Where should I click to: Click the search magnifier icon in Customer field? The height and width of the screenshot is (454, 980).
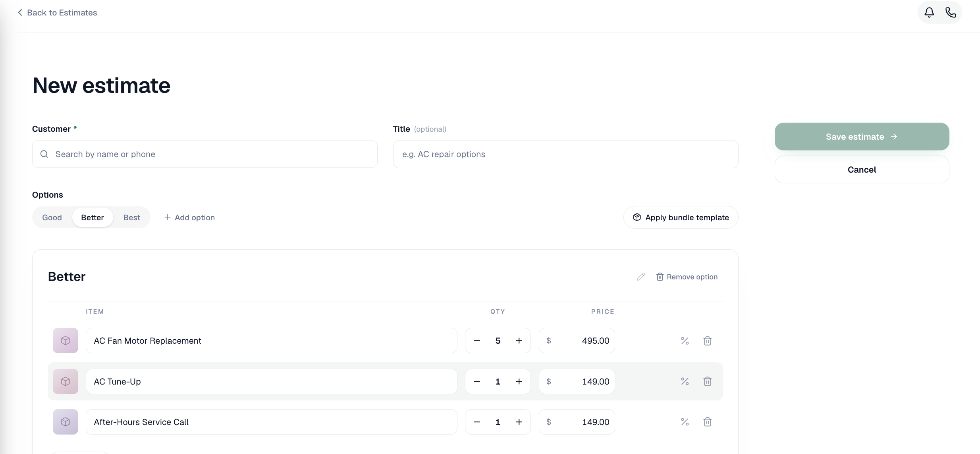pos(44,154)
